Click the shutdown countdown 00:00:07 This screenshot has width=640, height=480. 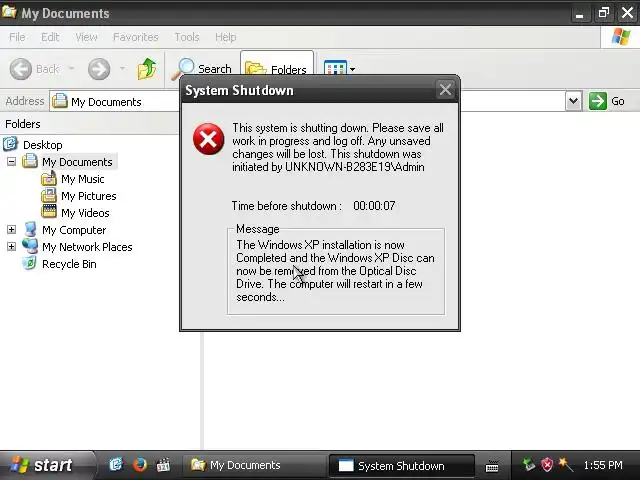click(x=374, y=206)
